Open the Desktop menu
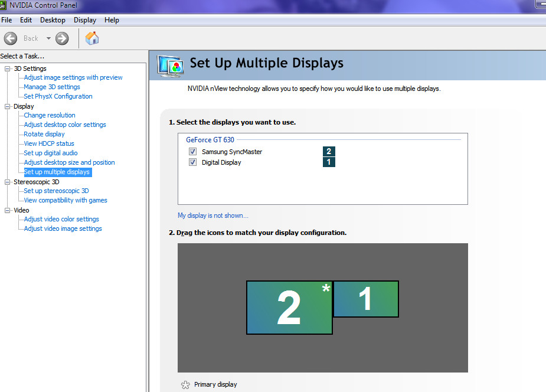The height and width of the screenshot is (392, 546). tap(53, 20)
